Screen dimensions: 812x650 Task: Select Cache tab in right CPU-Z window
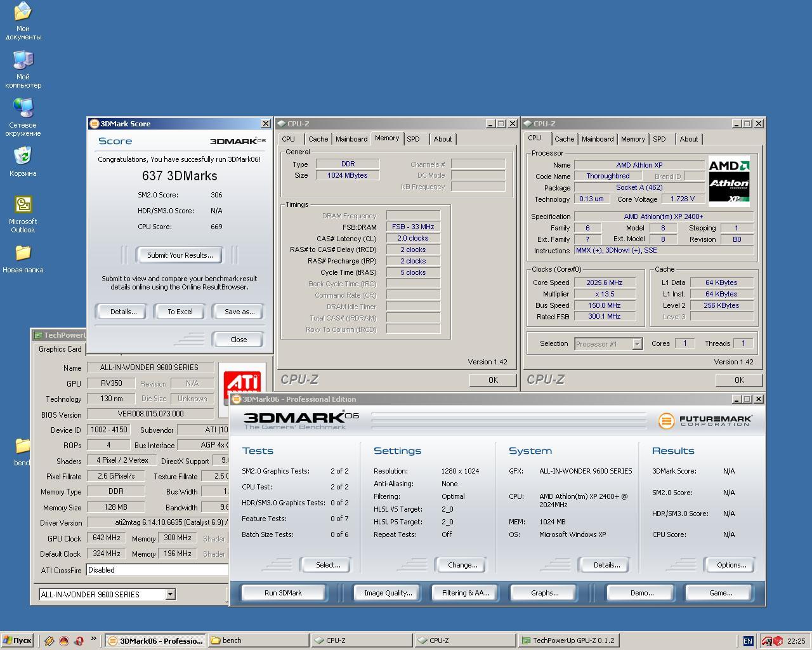pyautogui.click(x=565, y=139)
